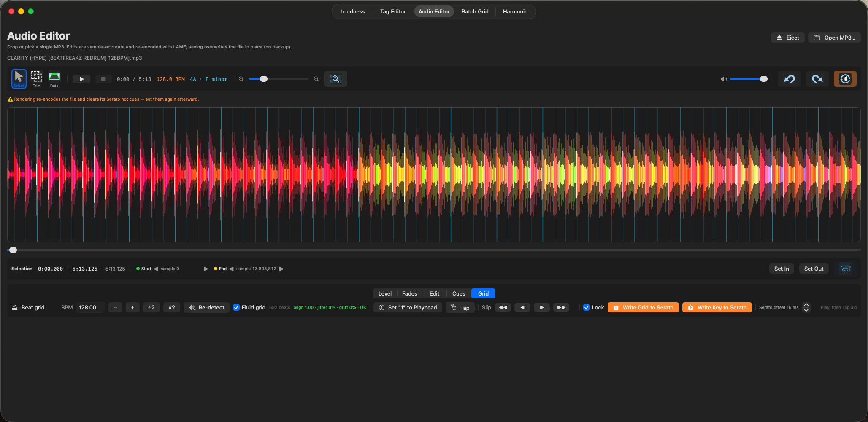This screenshot has width=868, height=422.
Task: Adjust Serato offset stepper arrows
Action: coord(806,307)
